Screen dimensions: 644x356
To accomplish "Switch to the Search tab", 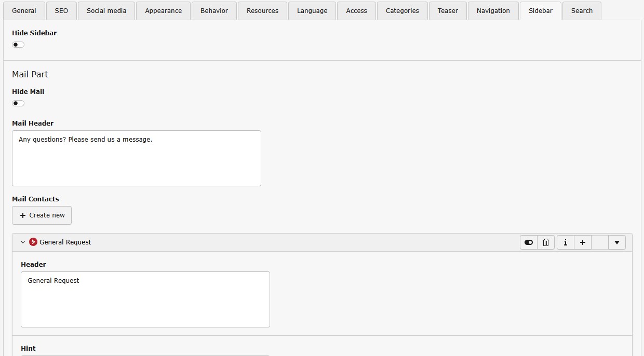I will 582,10.
